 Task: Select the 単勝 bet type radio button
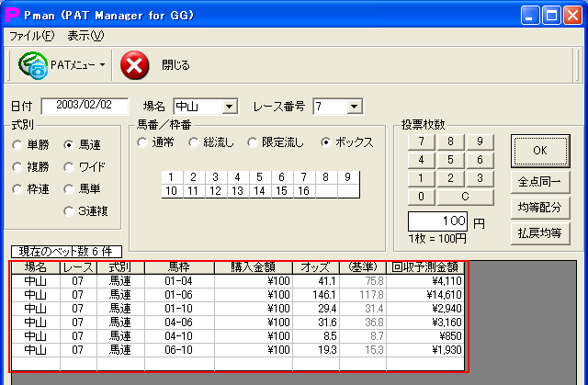(18, 144)
